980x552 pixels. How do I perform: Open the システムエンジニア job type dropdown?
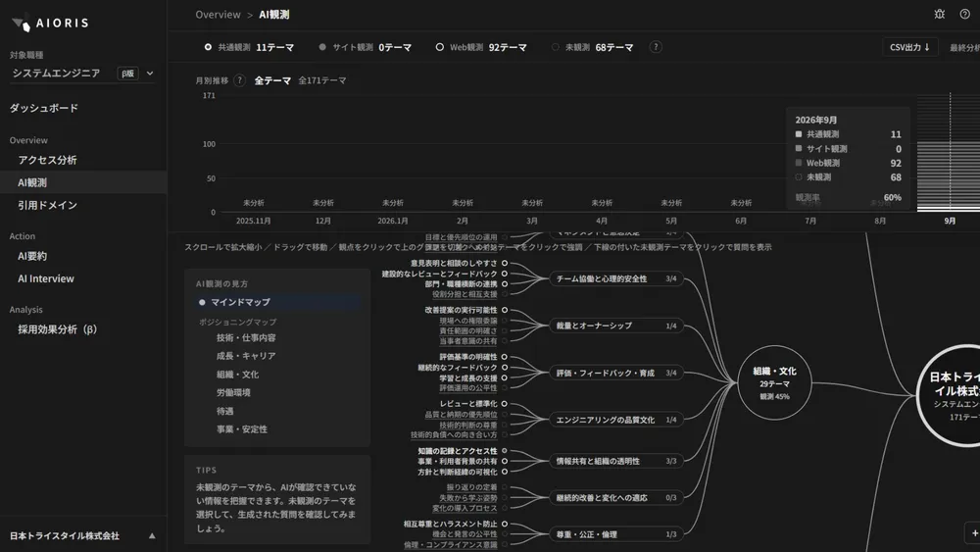click(82, 74)
